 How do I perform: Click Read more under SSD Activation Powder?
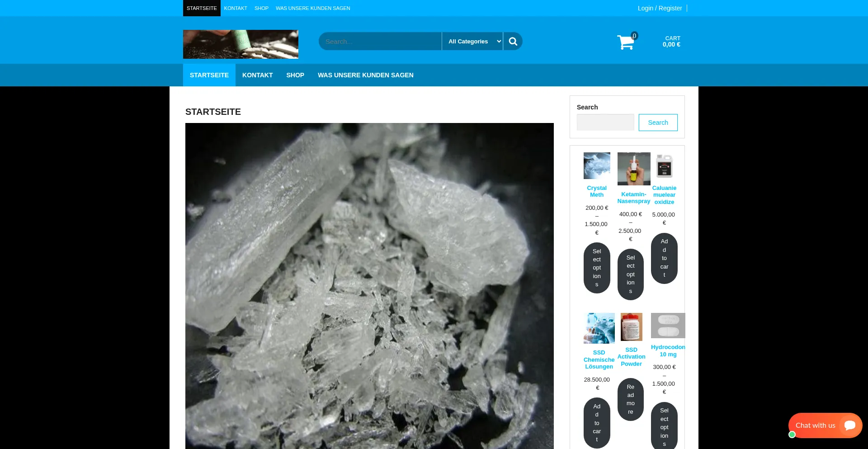click(630, 399)
